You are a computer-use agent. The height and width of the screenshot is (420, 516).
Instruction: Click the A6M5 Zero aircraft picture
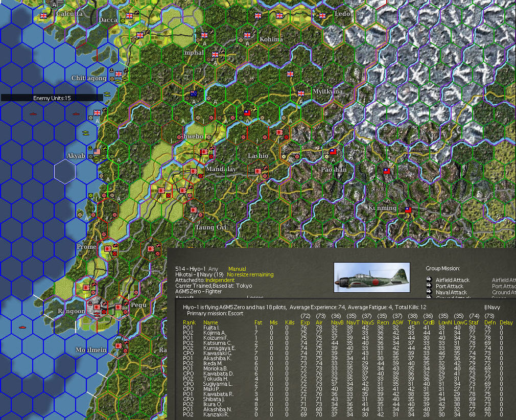click(372, 277)
